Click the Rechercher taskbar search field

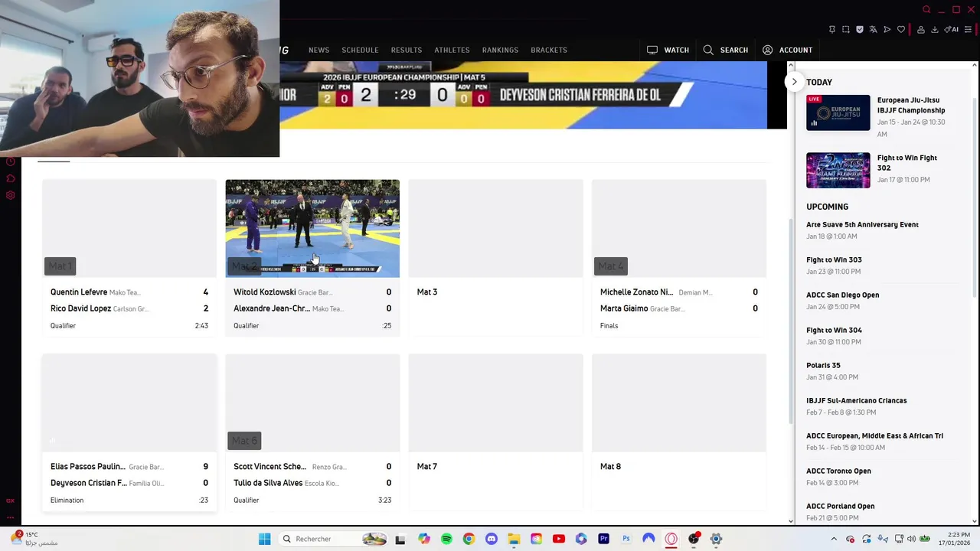click(333, 539)
